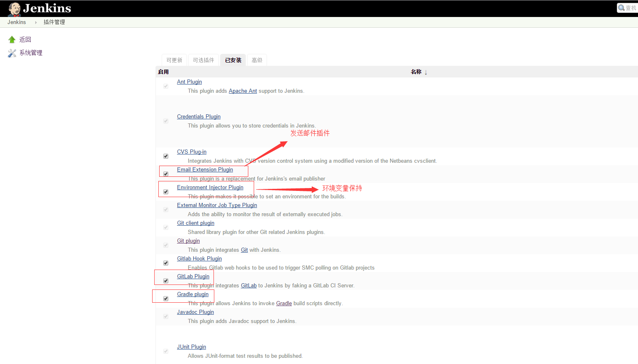
Task: Focus the search field at top right
Action: click(x=627, y=8)
